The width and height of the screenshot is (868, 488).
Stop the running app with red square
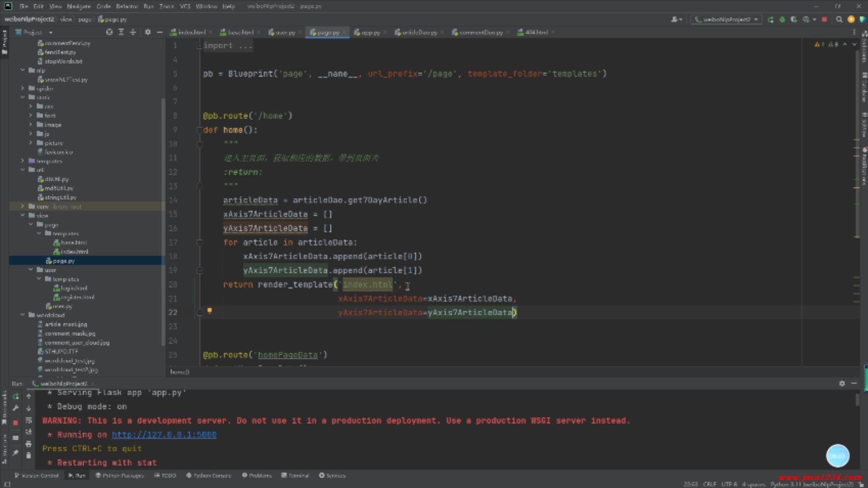click(x=824, y=19)
